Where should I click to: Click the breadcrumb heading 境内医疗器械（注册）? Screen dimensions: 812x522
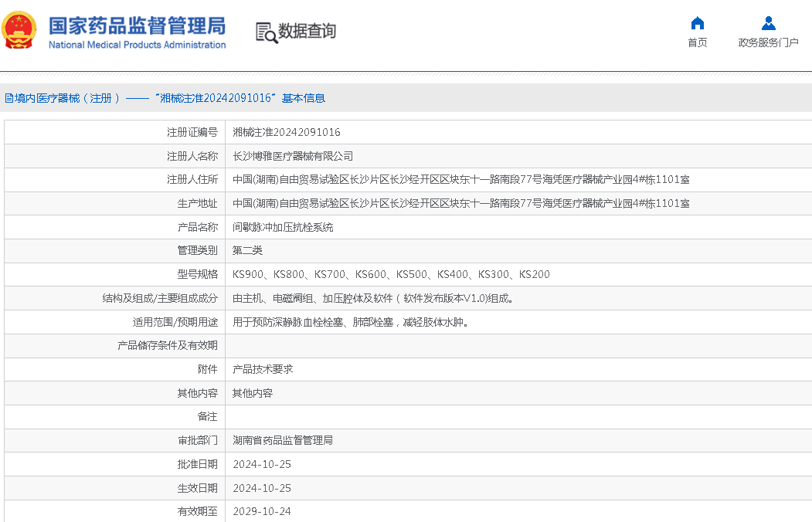[x=63, y=98]
